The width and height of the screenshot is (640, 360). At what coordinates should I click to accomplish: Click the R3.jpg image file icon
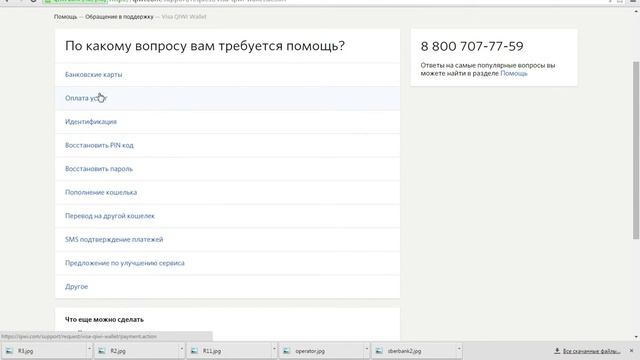[9, 351]
